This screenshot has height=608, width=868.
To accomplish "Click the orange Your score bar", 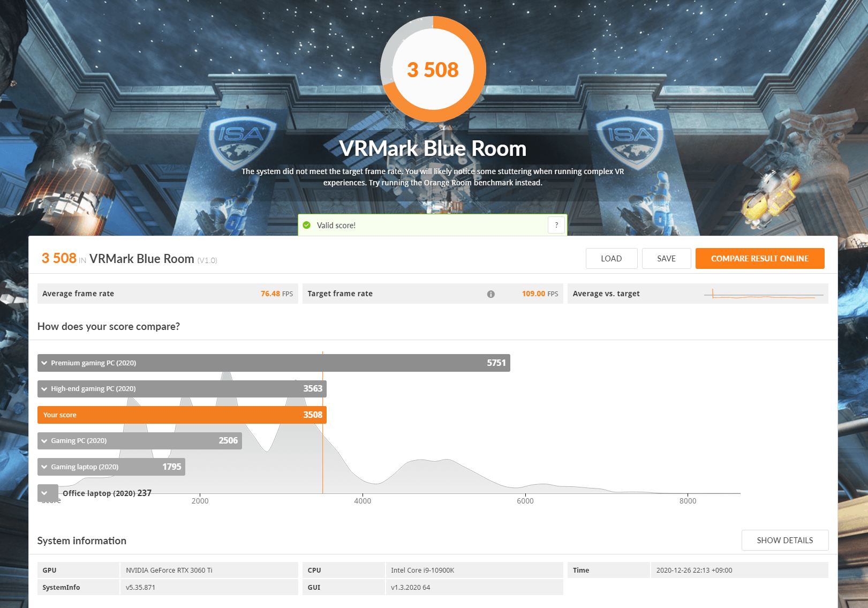I will 182,415.
